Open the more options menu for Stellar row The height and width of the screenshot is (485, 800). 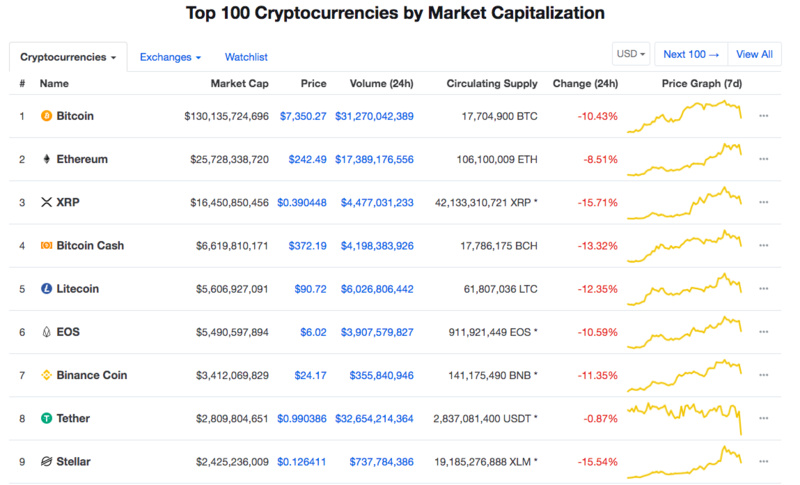(764, 461)
